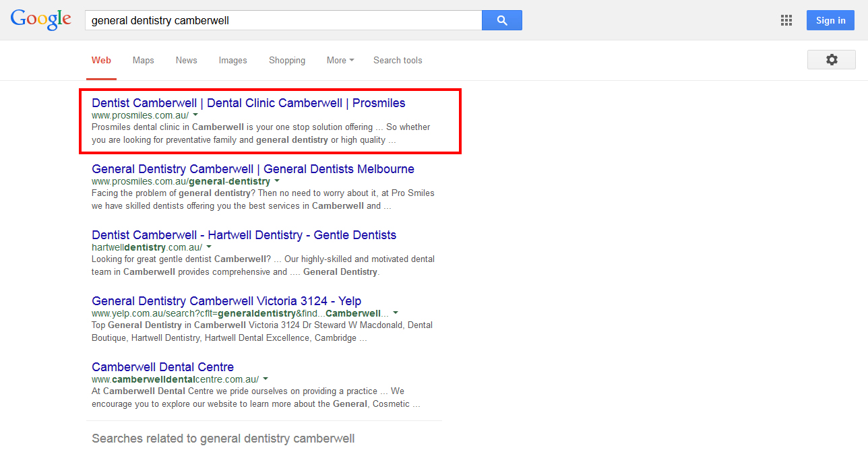Screen dimensions: 868x452
Task: Expand arrow beside hartwelldentistry.com.au URL
Action: (209, 247)
